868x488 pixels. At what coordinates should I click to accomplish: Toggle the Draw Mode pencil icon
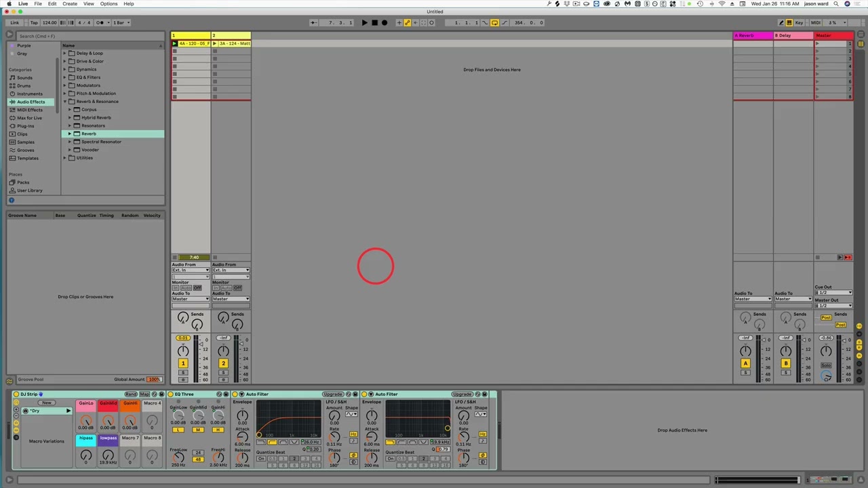(781, 22)
